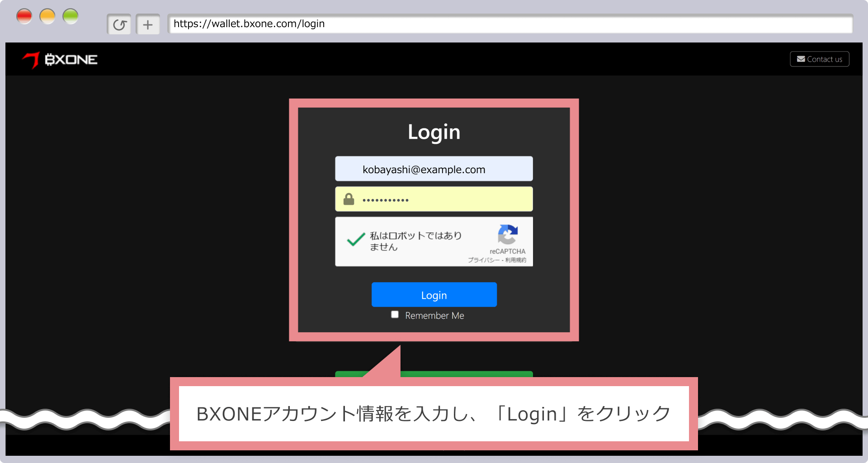This screenshot has width=868, height=463.
Task: Click the Login heading text
Action: (434, 132)
